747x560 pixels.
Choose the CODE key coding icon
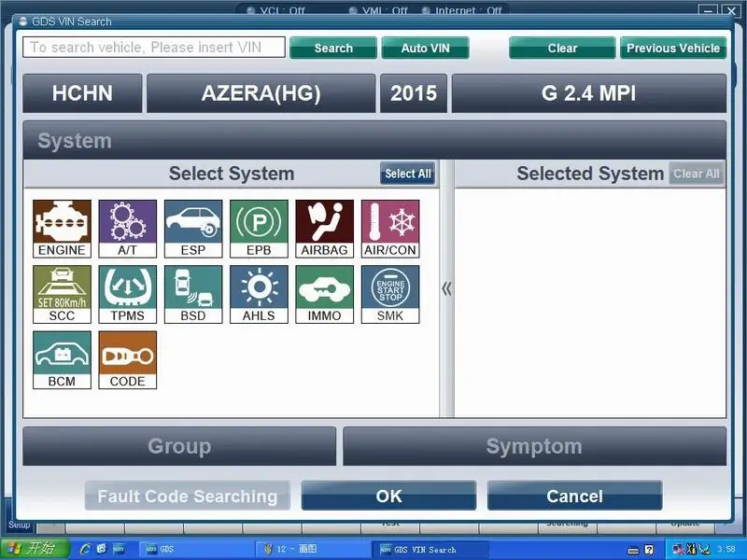click(x=128, y=360)
